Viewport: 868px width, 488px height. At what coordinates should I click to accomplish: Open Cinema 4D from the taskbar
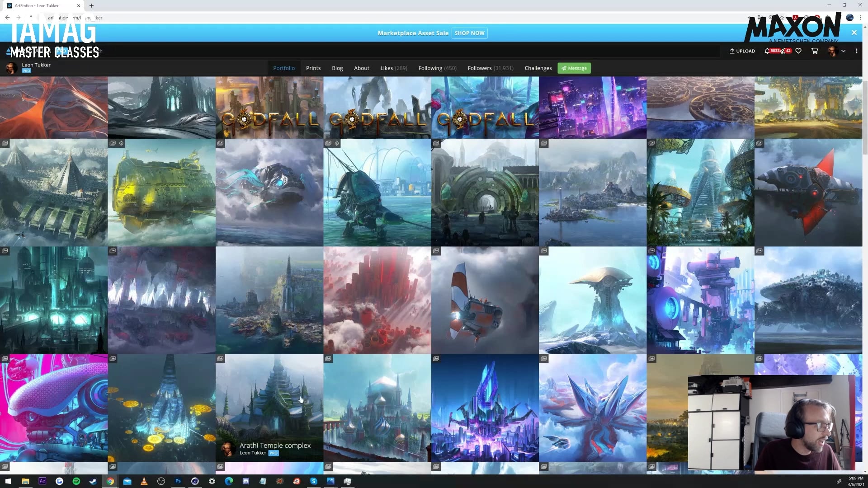point(195,481)
